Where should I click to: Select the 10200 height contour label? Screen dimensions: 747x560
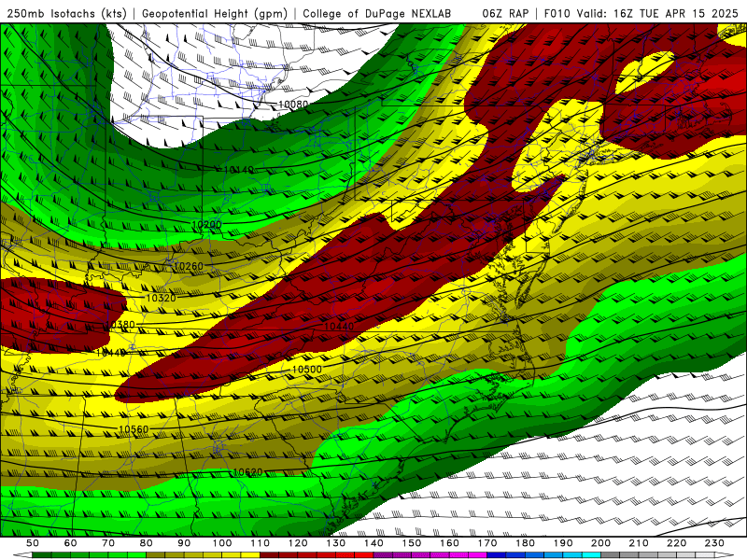coord(206,224)
